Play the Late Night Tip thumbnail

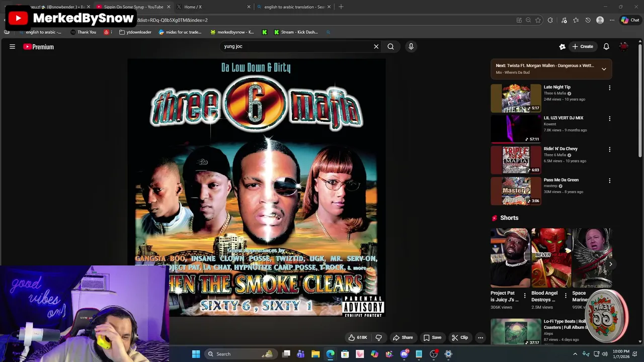coord(516,98)
